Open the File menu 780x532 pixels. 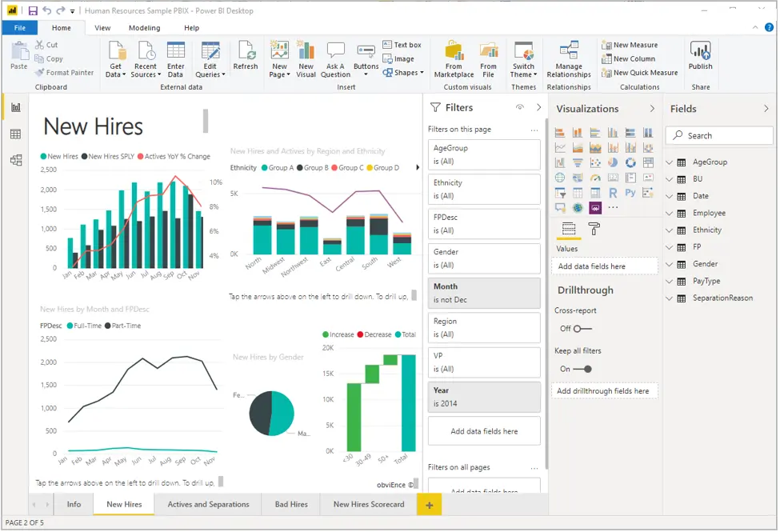(x=20, y=28)
